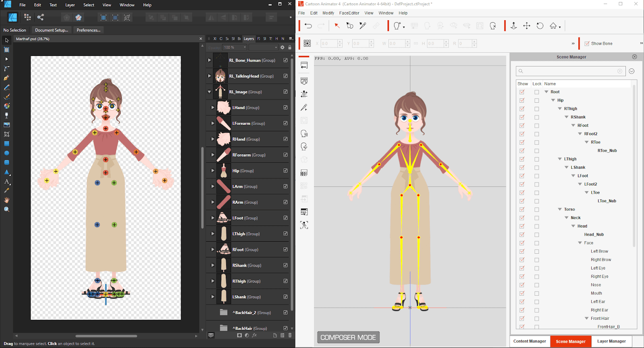Select the Zoom tool in Affinity toolbar
644x348 pixels.
pos(7,209)
